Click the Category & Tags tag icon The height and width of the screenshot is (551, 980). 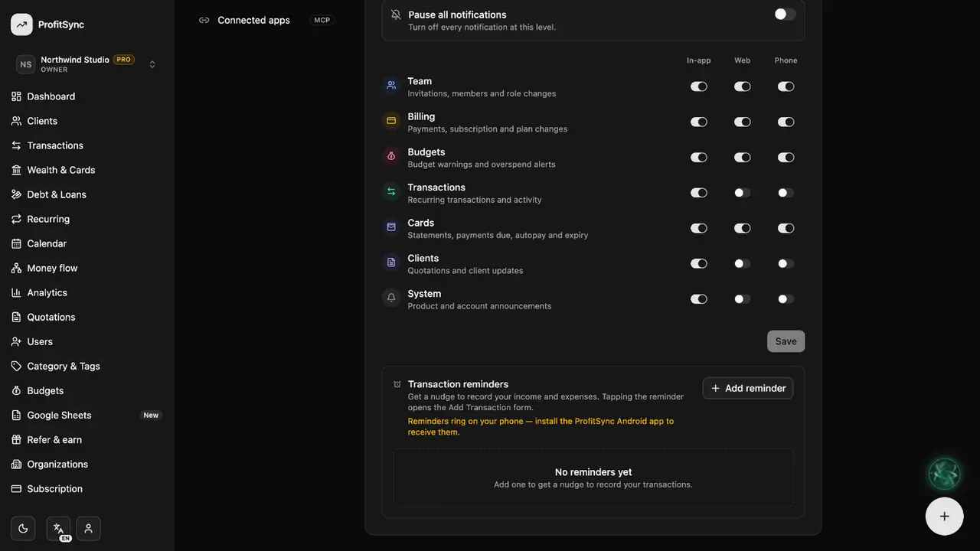[16, 366]
